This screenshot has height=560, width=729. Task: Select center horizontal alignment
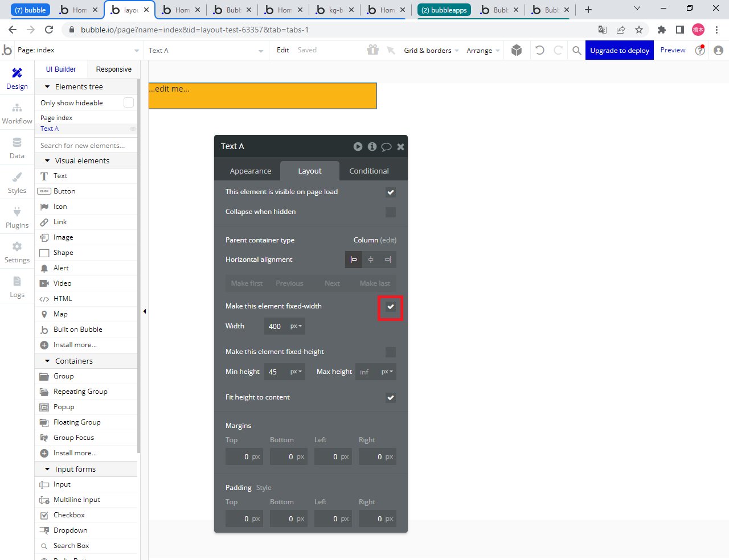371,260
